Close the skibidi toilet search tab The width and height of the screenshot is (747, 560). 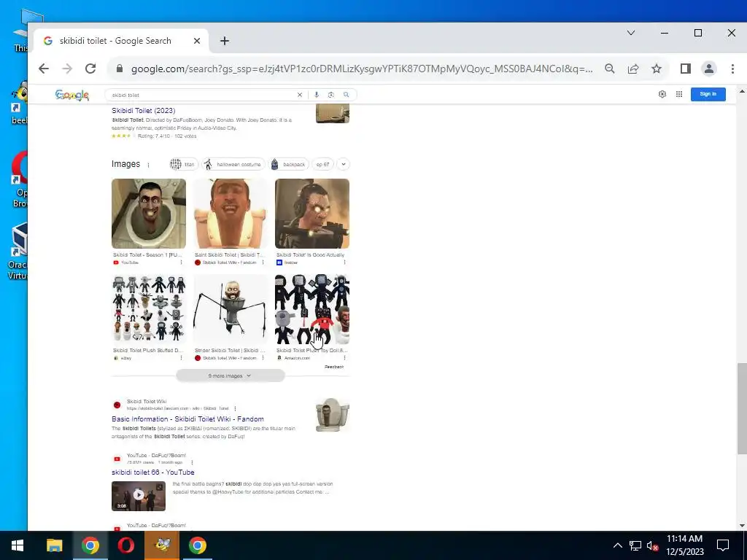click(x=197, y=41)
